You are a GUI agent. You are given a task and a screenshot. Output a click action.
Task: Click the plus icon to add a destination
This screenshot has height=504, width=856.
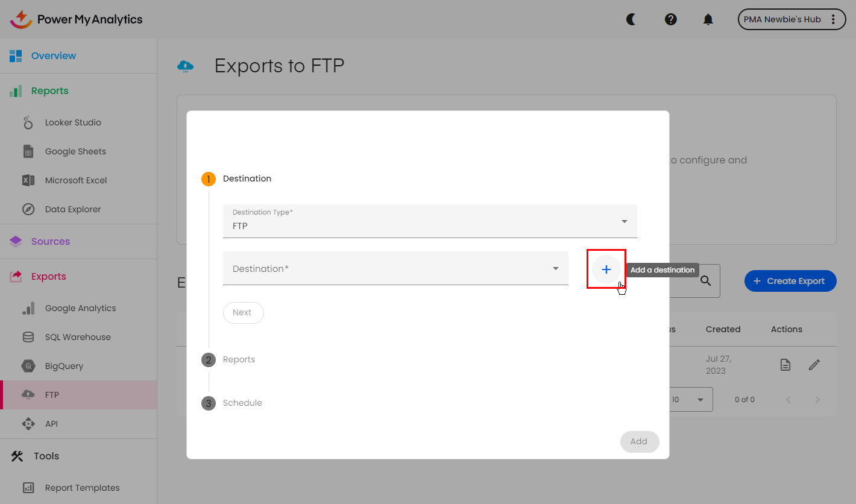(606, 269)
